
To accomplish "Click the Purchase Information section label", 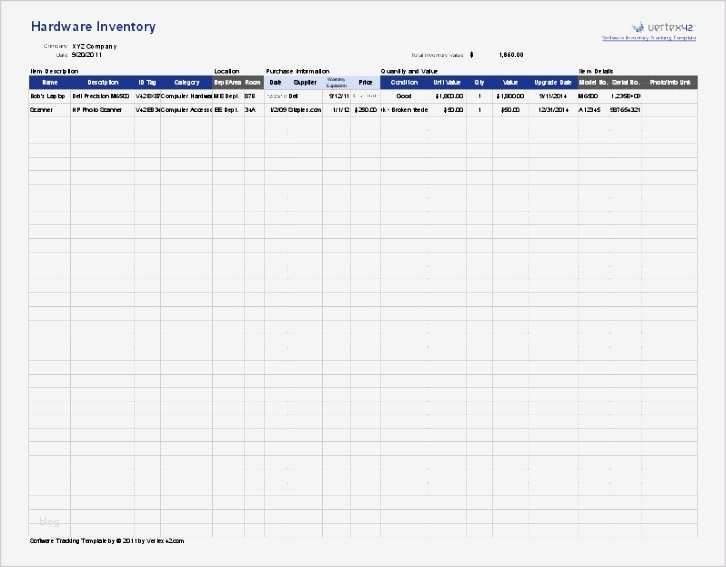I will click(298, 71).
